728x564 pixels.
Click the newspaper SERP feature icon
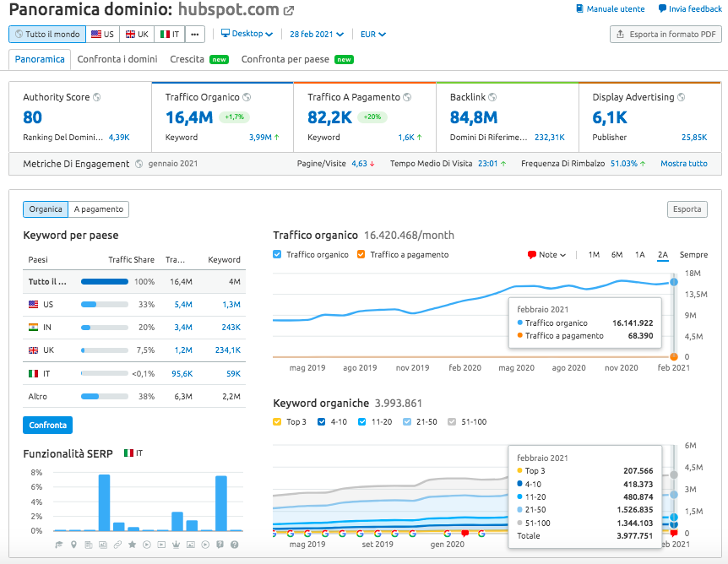[x=88, y=545]
